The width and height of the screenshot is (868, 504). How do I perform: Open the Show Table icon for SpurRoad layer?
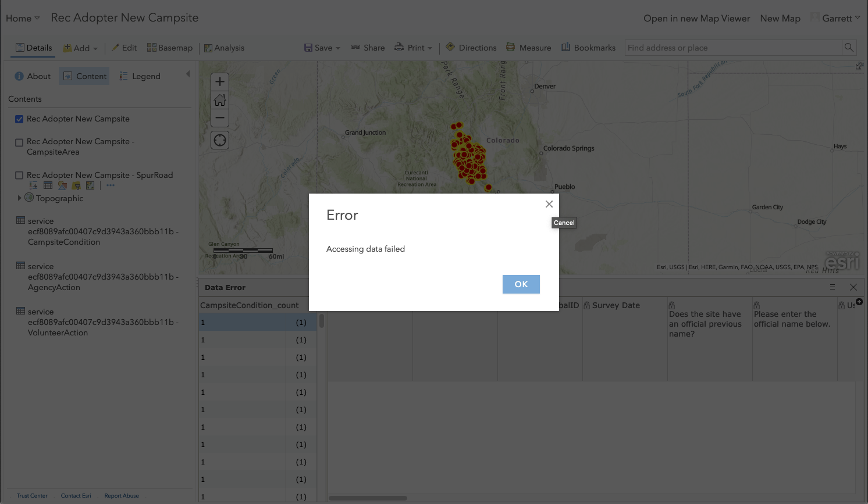pyautogui.click(x=48, y=185)
